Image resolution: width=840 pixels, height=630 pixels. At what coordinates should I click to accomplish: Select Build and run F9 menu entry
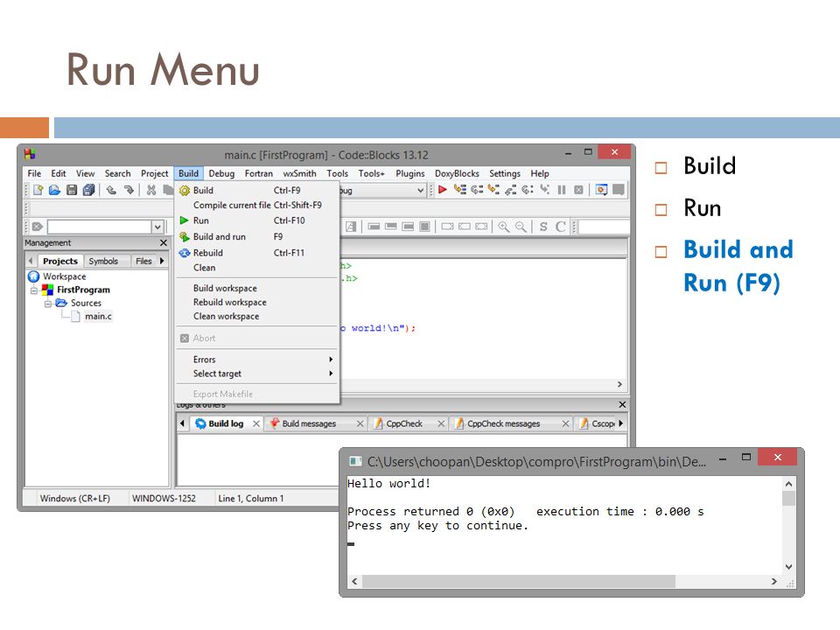(257, 236)
